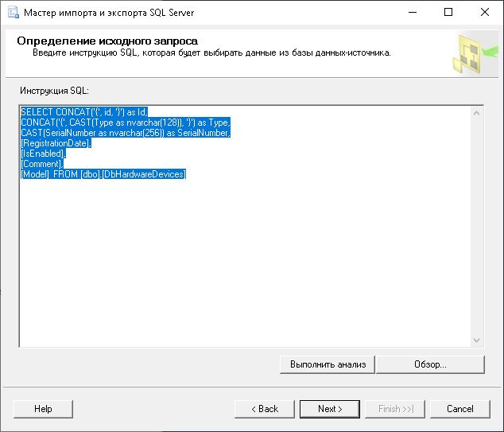
Task: Maximize the wizard window
Action: [x=448, y=13]
